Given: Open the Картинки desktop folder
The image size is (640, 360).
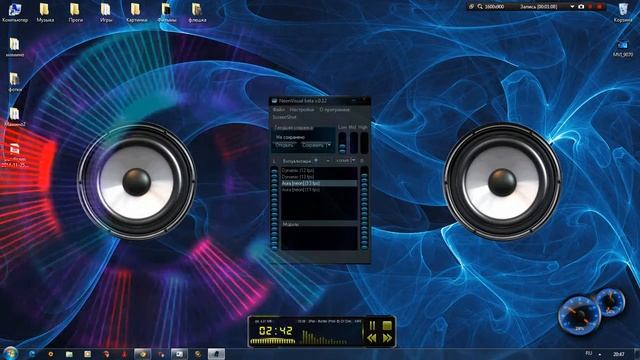Looking at the screenshot, I should 136,13.
